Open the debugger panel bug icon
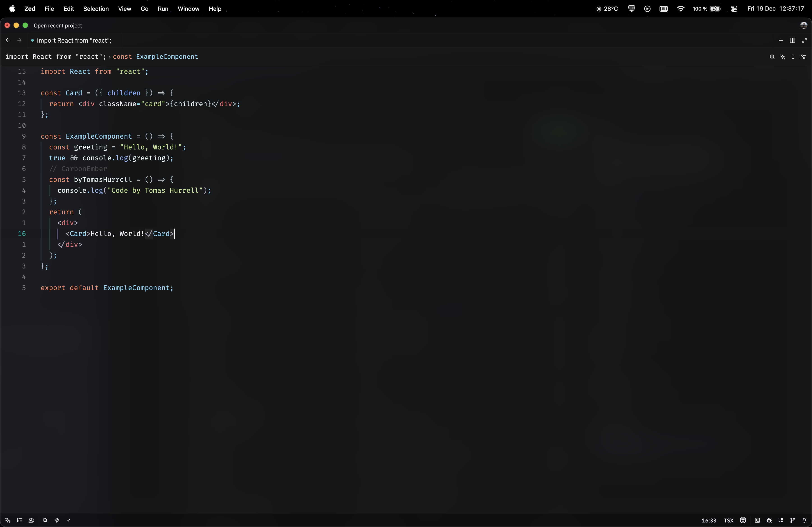 (x=769, y=520)
